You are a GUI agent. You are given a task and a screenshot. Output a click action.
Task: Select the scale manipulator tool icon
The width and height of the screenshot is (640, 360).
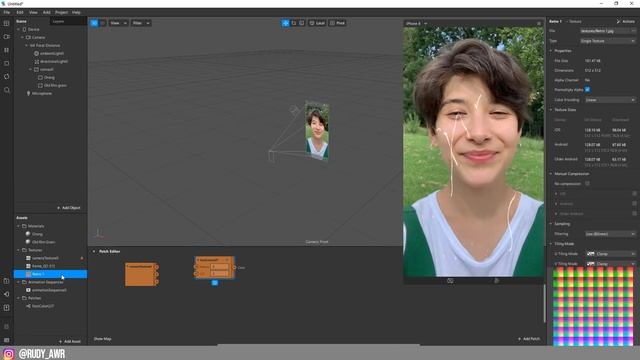coord(302,23)
